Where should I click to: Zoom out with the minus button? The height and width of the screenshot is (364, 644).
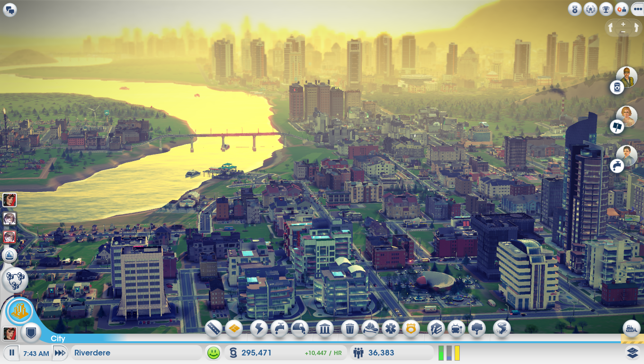(623, 32)
